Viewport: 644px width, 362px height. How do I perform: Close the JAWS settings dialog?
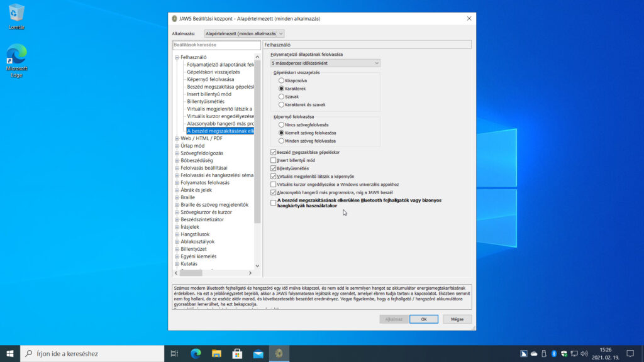(x=469, y=18)
